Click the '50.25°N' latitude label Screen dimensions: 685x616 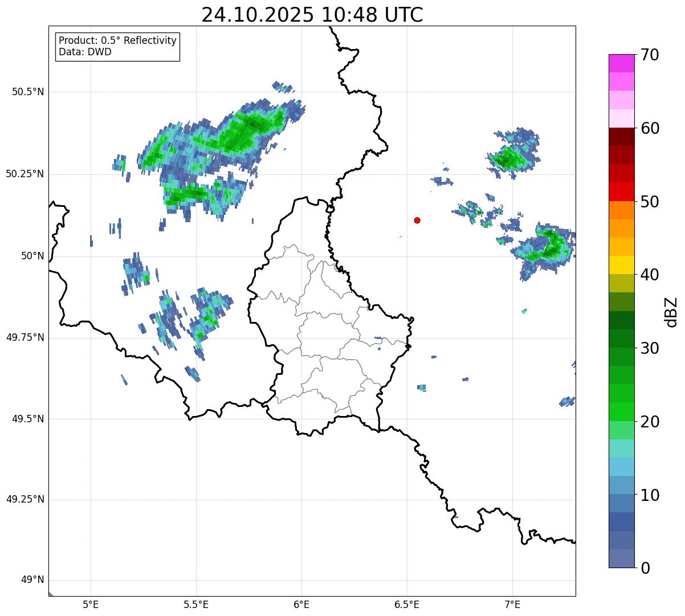tap(25, 174)
